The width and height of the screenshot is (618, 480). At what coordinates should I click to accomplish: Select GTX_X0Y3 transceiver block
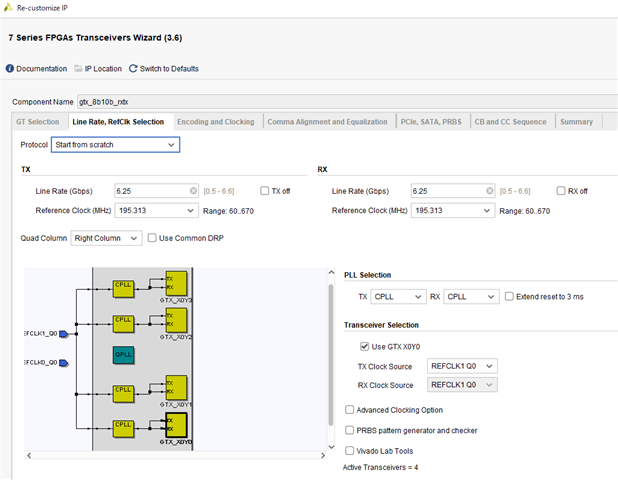point(176,283)
